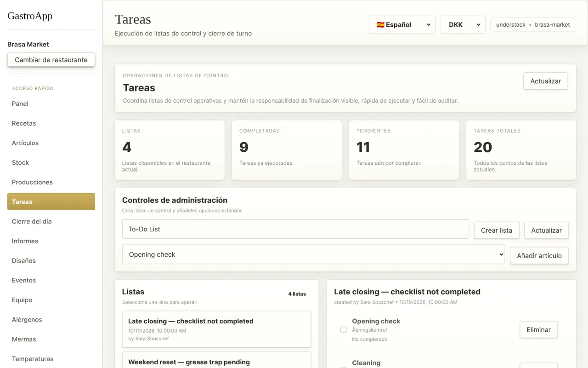Screen dimensions: 588x368
Task: Click the 4 listas count label
Action: coord(297,294)
